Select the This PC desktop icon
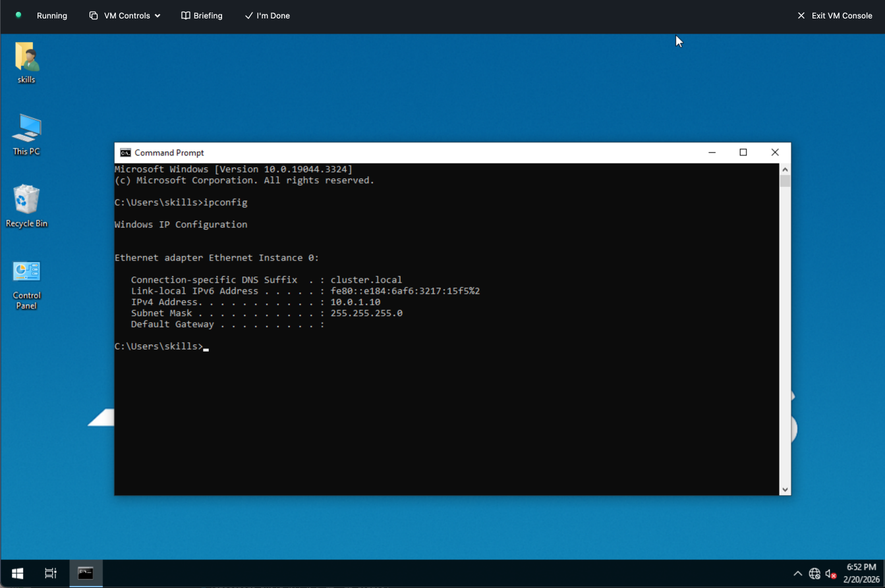 point(26,134)
